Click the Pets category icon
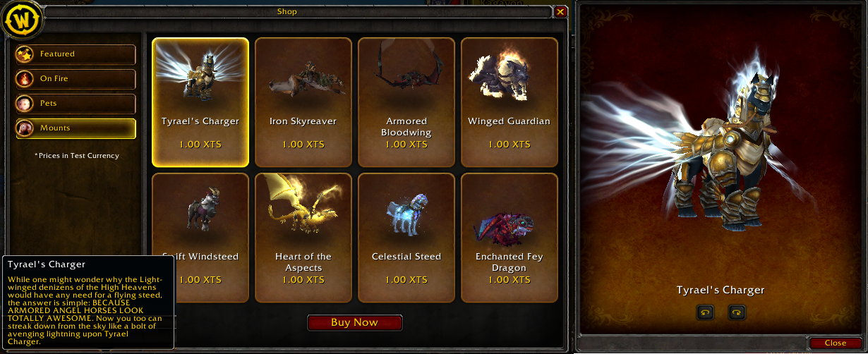 pos(26,104)
